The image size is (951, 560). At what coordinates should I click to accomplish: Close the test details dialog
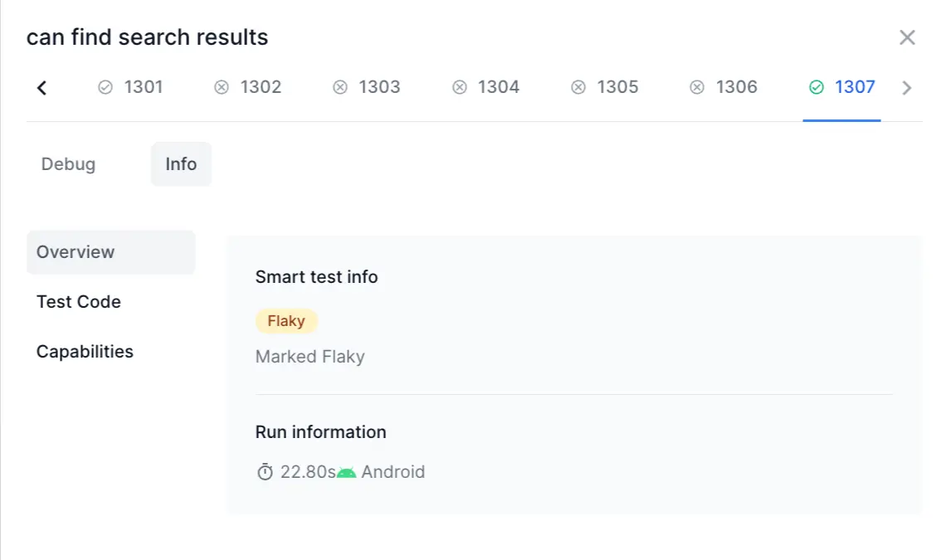click(x=907, y=37)
